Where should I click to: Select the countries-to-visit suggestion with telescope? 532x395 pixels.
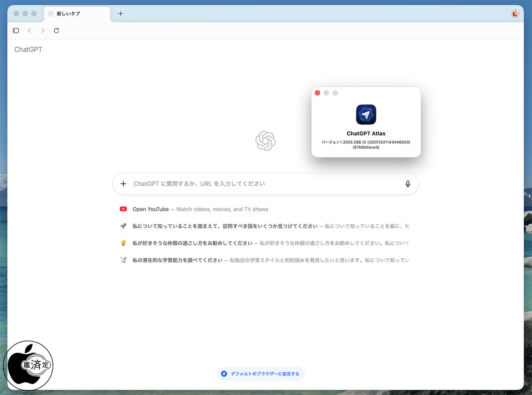225,226
